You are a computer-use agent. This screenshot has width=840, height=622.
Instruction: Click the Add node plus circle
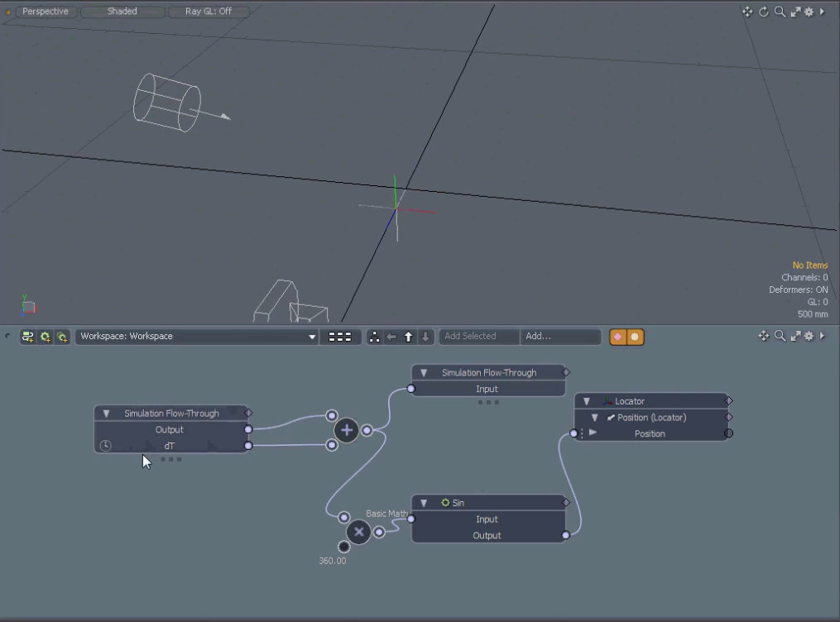(347, 430)
